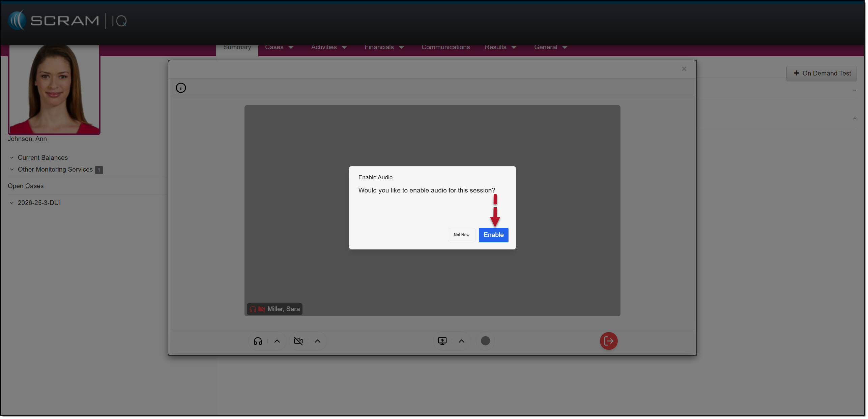Click the red leave session icon

608,341
